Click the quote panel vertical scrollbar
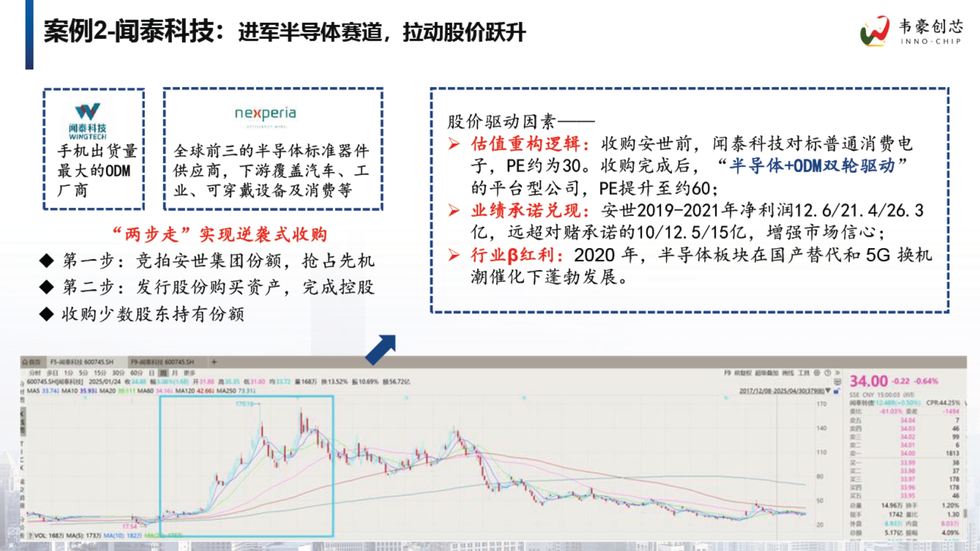The image size is (980, 551). pos(965,512)
